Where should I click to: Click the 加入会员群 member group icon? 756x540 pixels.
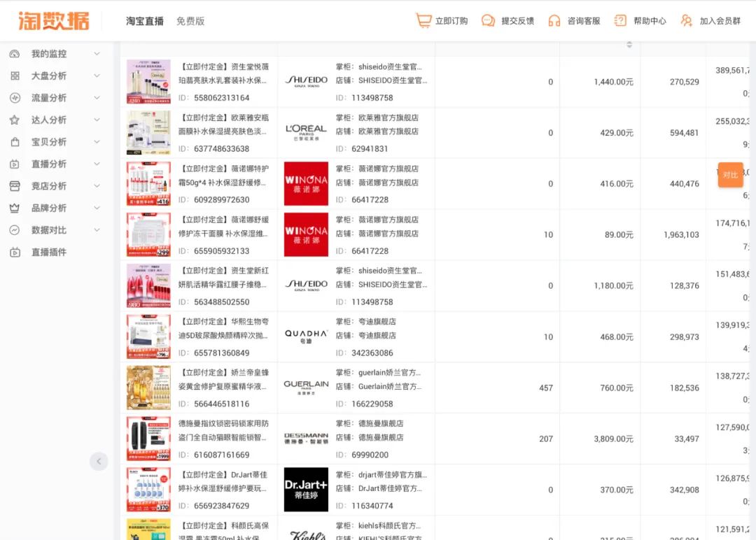point(685,21)
